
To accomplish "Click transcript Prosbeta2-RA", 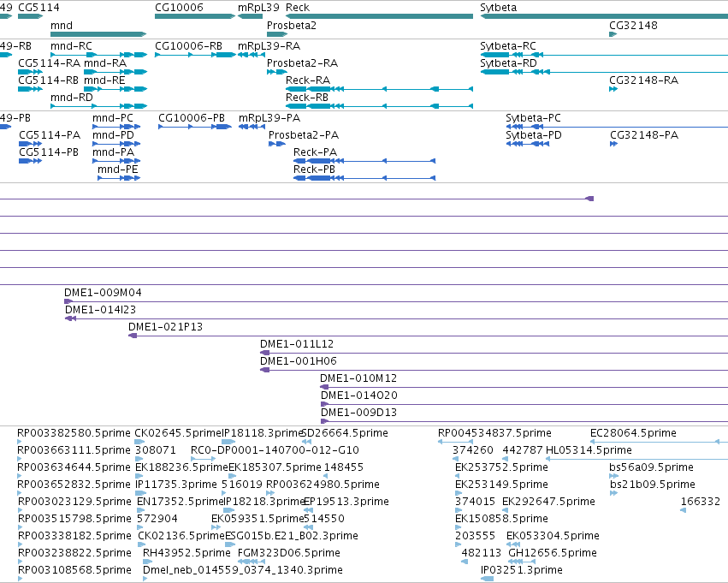I will [x=302, y=63].
